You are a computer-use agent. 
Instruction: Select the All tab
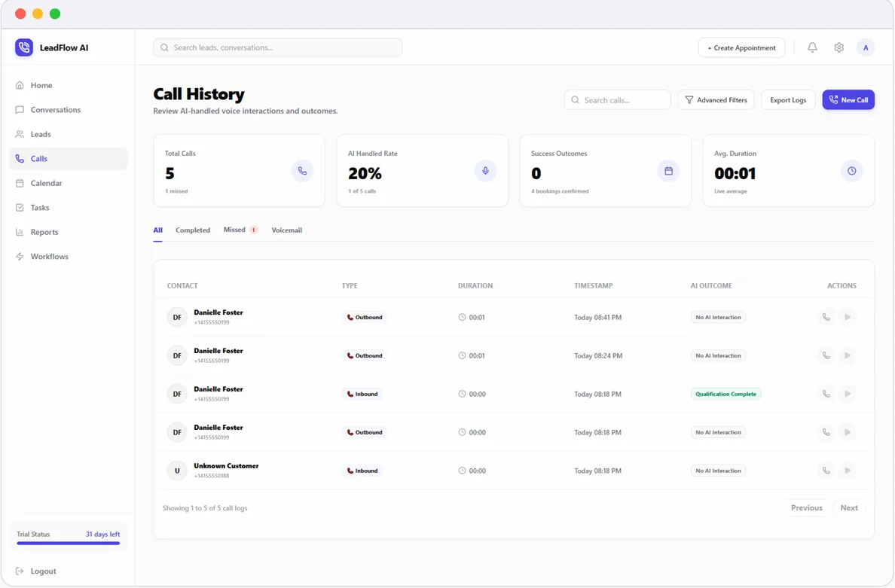157,230
